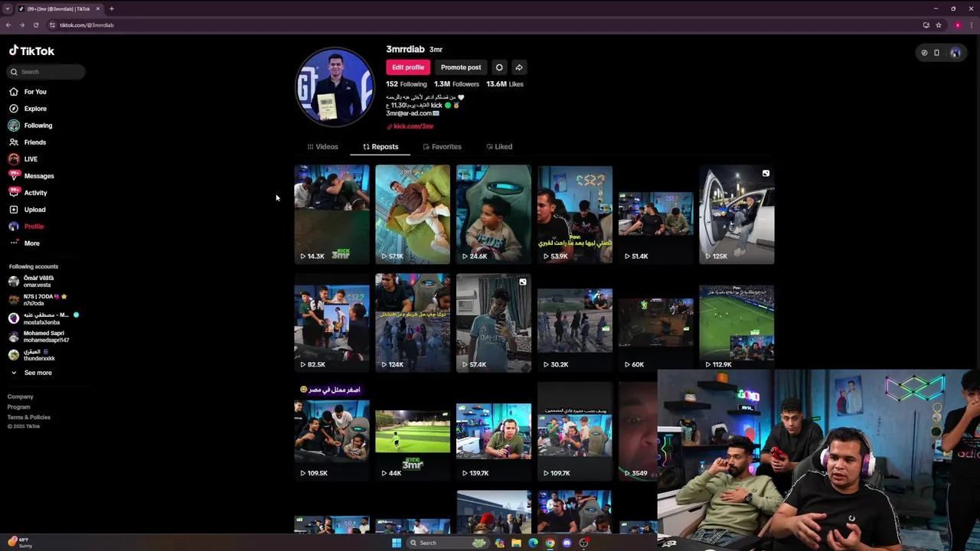The image size is (980, 551).
Task: Click the browser forward arrow
Action: [21, 25]
